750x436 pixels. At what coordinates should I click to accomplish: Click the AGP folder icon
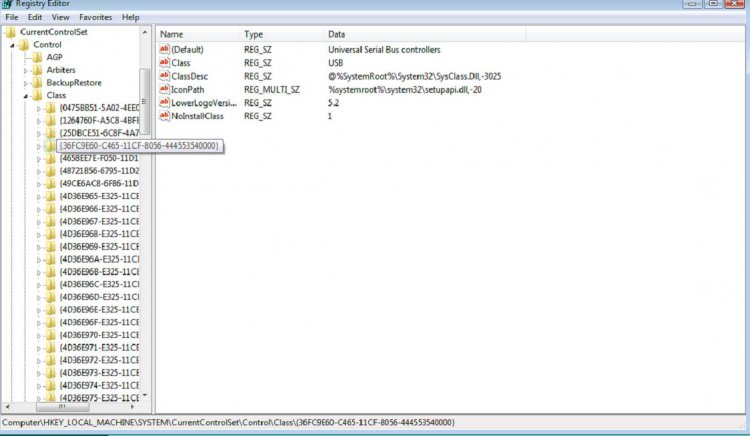pos(37,57)
